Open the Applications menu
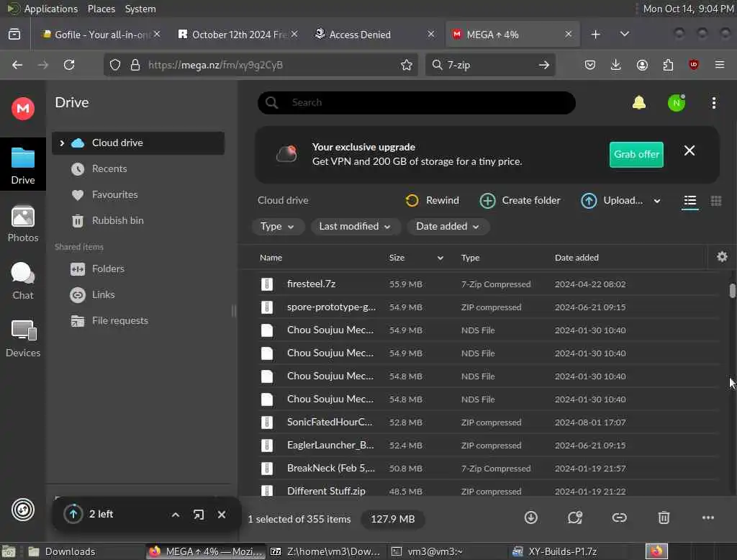The height and width of the screenshot is (560, 737). point(51,9)
